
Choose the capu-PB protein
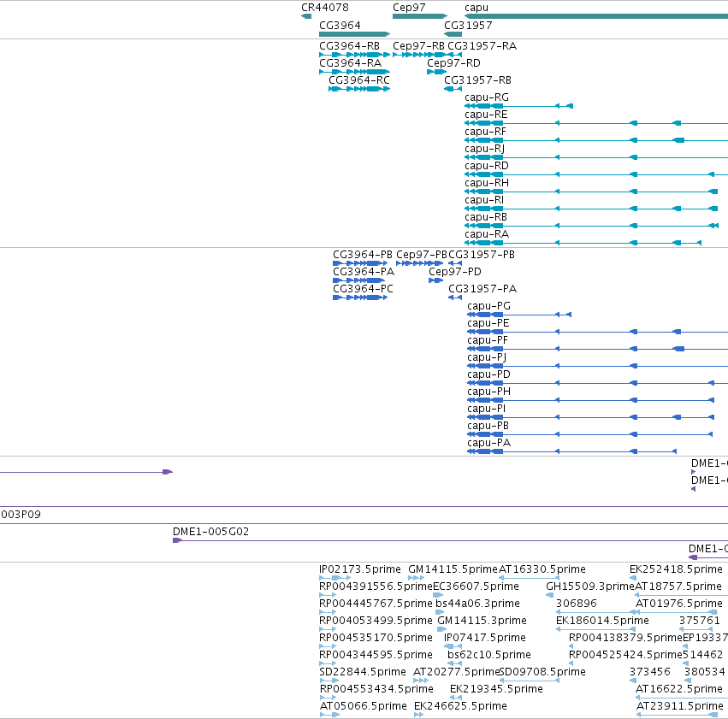(589, 434)
